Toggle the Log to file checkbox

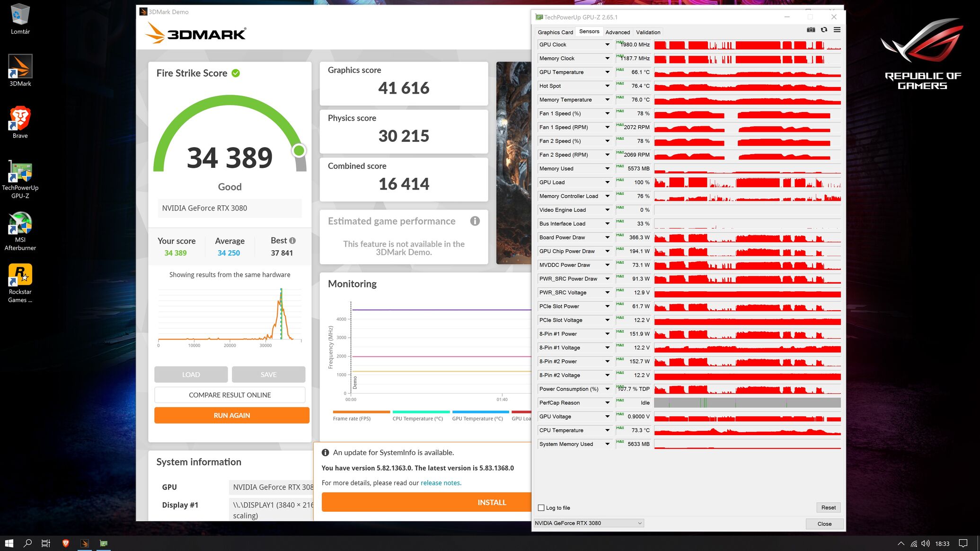tap(541, 507)
